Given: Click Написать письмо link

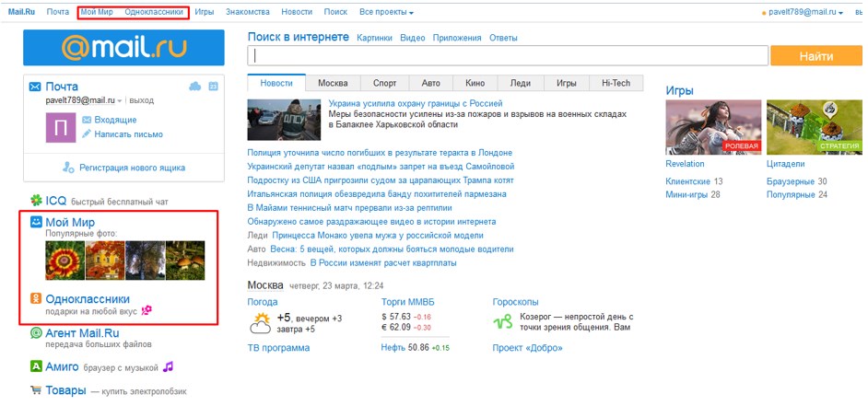Looking at the screenshot, I should pyautogui.click(x=128, y=133).
